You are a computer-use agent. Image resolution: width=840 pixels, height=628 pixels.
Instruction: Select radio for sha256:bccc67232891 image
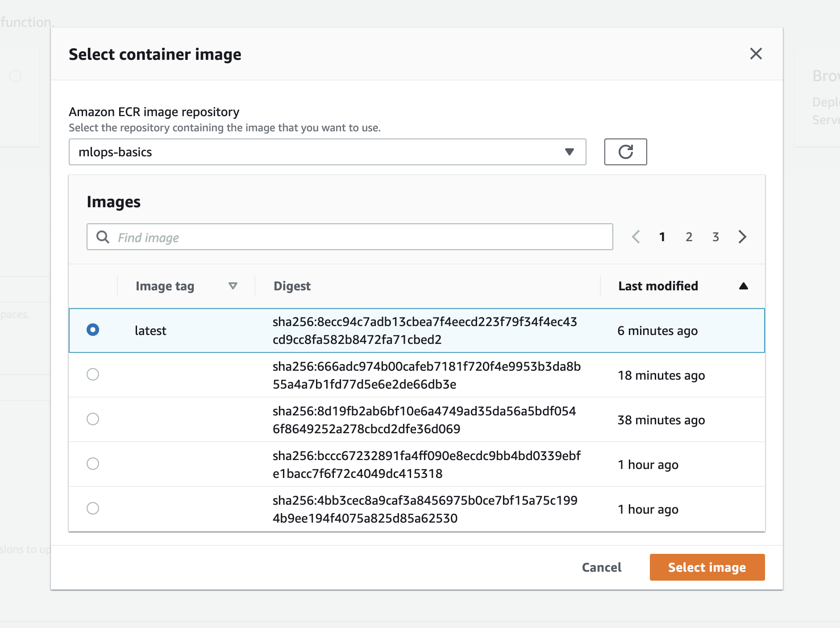click(93, 464)
